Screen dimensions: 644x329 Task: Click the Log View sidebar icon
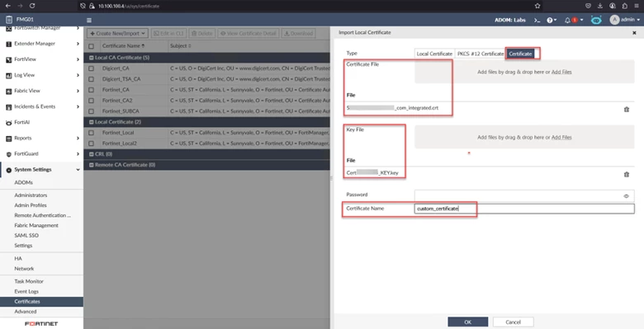[x=8, y=76]
